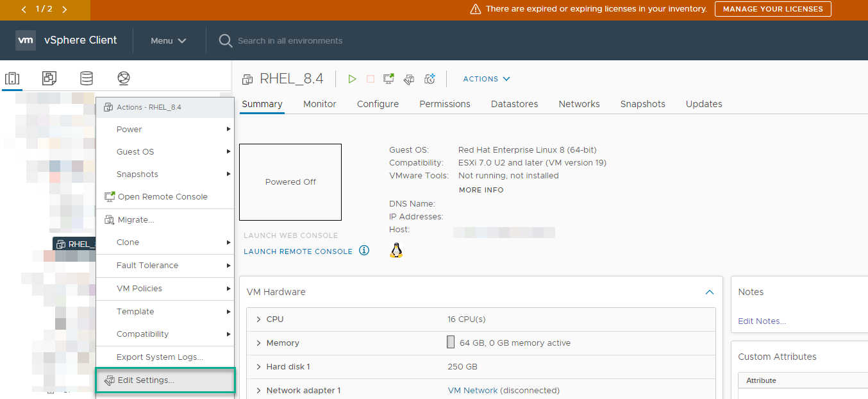
Task: Click the Actions - RHEL_8.4 menu header
Action: (x=165, y=107)
